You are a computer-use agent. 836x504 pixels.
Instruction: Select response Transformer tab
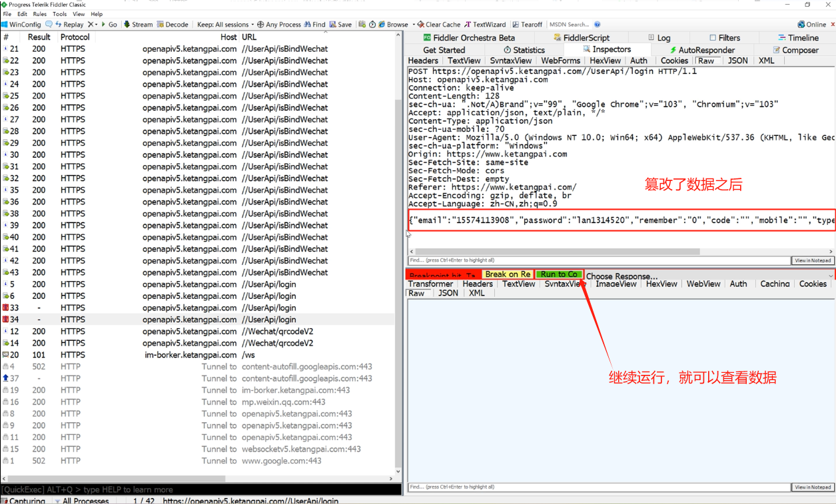point(430,284)
